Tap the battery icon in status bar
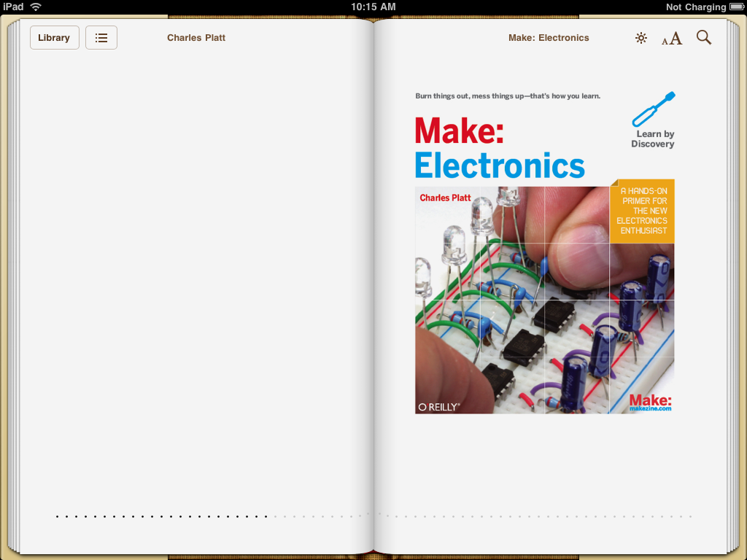 (737, 7)
